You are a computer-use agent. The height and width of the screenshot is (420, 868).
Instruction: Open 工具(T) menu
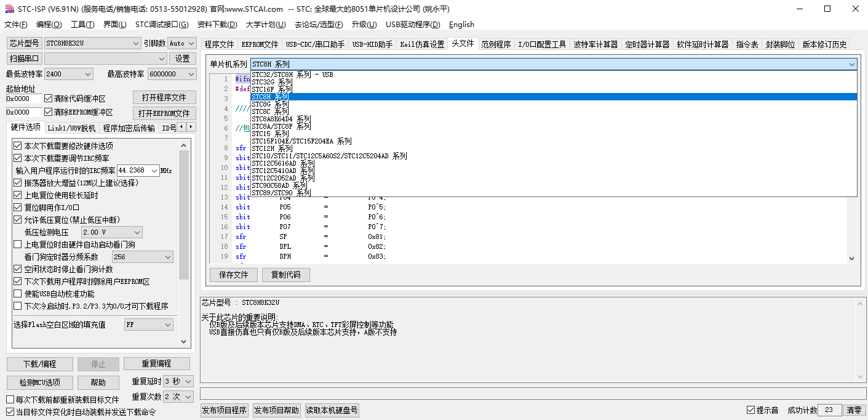tap(82, 25)
